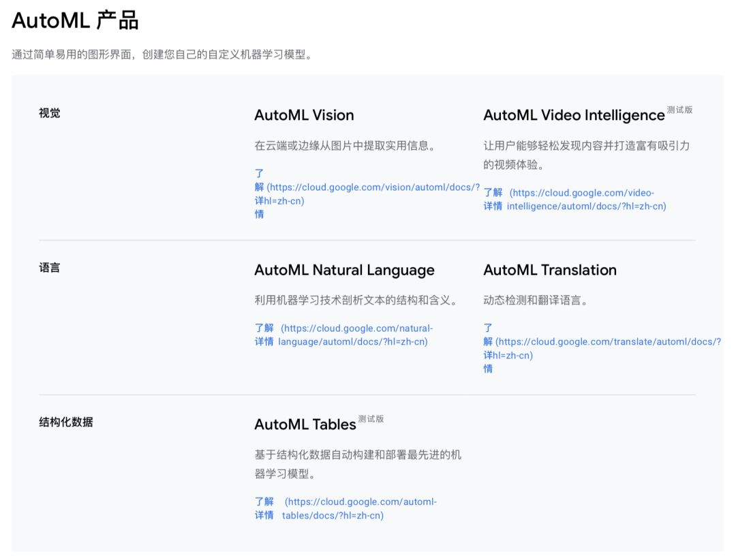Click the 让用户能够轻松发现内容 description
The image size is (736, 560).
coord(587,155)
